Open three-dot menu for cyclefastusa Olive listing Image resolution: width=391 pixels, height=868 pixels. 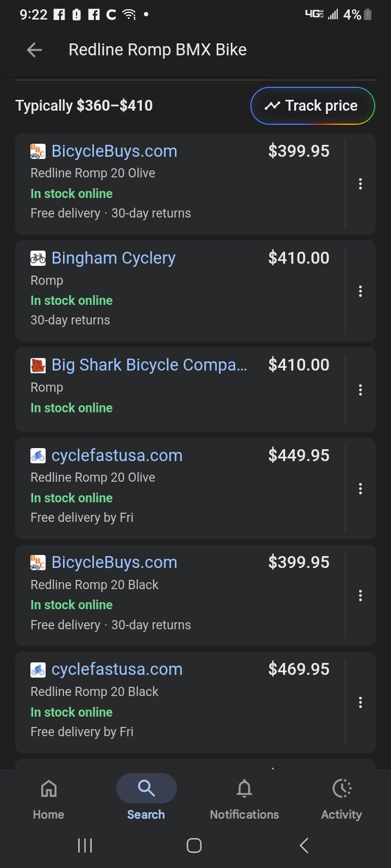[x=360, y=489]
